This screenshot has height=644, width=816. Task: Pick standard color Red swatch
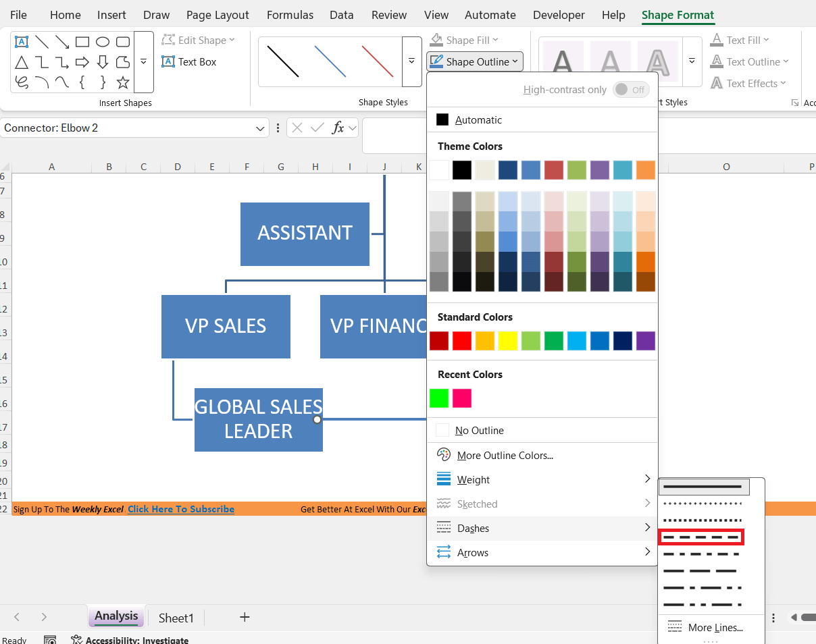point(462,341)
